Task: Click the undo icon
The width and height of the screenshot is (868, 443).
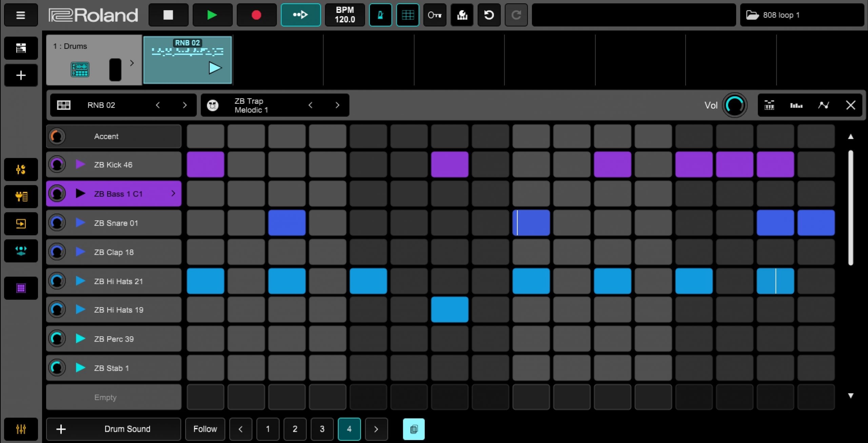Action: pos(489,15)
